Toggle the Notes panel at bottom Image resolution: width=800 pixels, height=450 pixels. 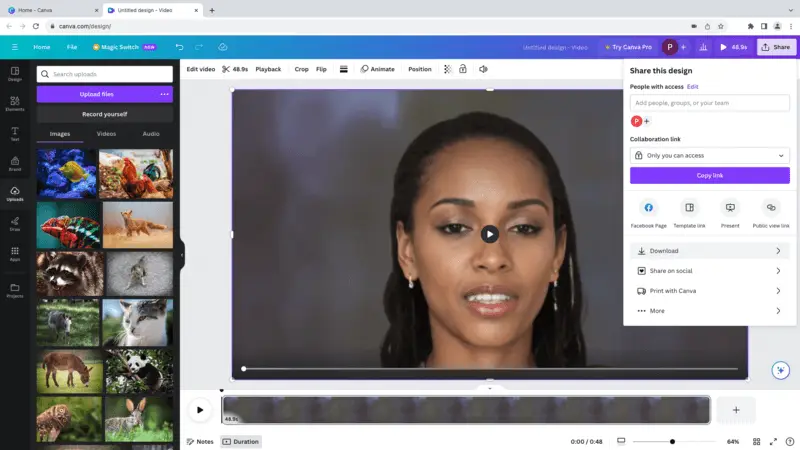coord(200,441)
